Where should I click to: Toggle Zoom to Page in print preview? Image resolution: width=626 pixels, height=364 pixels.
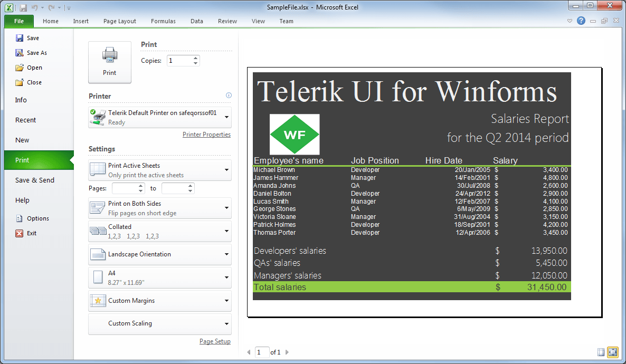pos(612,352)
